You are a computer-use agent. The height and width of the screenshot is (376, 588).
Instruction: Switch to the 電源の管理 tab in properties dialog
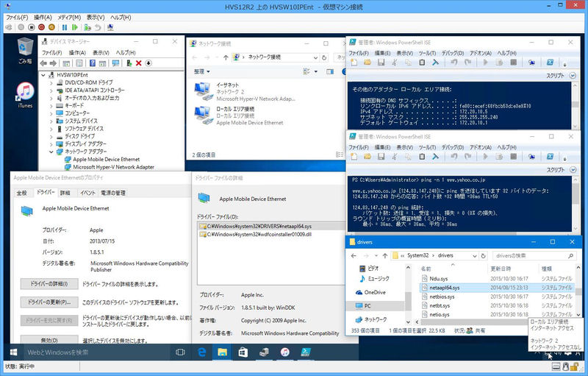(113, 193)
